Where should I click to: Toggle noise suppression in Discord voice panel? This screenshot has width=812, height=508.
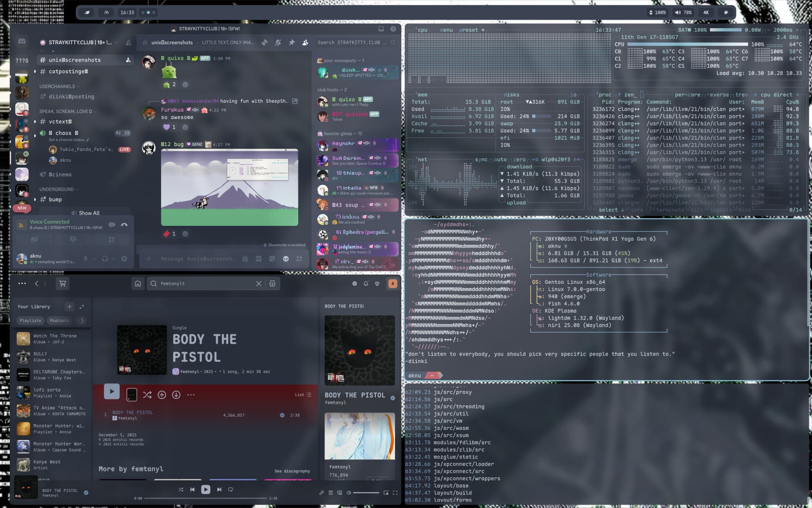pyautogui.click(x=112, y=225)
